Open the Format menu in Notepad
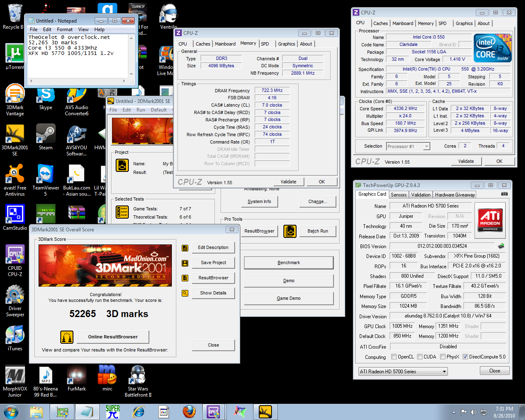The width and height of the screenshot is (525, 420). [65, 30]
